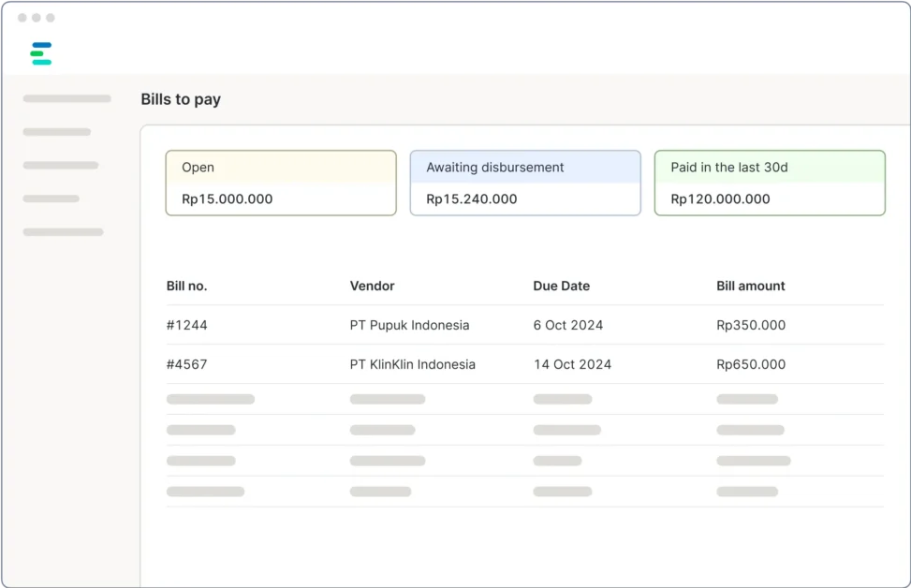Viewport: 911px width, 588px height.
Task: Sort table by Due Date column header
Action: pos(562,286)
